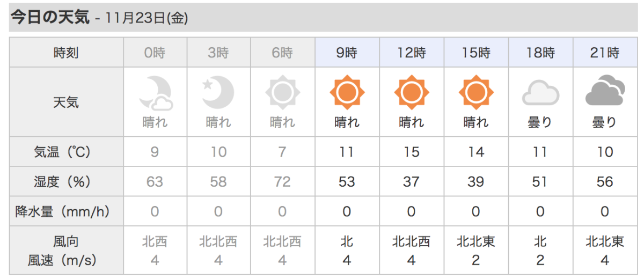The image size is (644, 279).
Task: Click the orange sun icon at 15時
Action: [475, 92]
